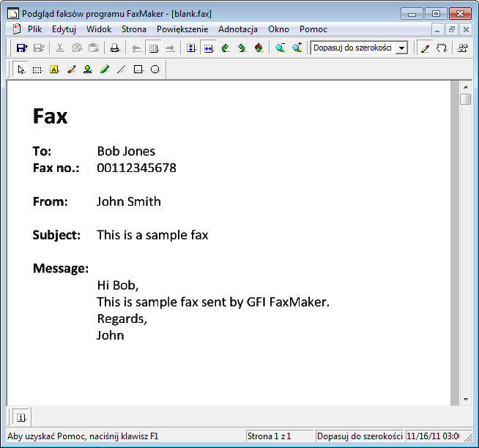
Task: Open the Strona menu
Action: click(134, 29)
